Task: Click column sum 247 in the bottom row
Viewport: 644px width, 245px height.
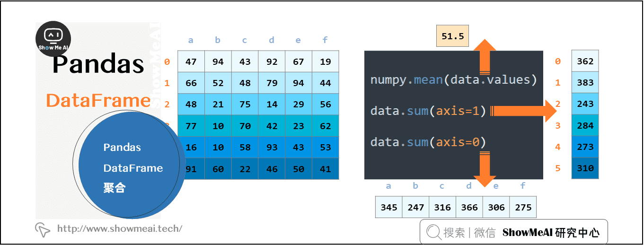Action: pyautogui.click(x=415, y=207)
